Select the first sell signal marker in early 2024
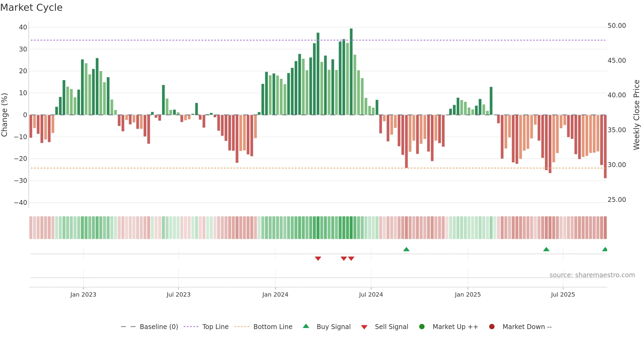644x362 pixels. (318, 258)
